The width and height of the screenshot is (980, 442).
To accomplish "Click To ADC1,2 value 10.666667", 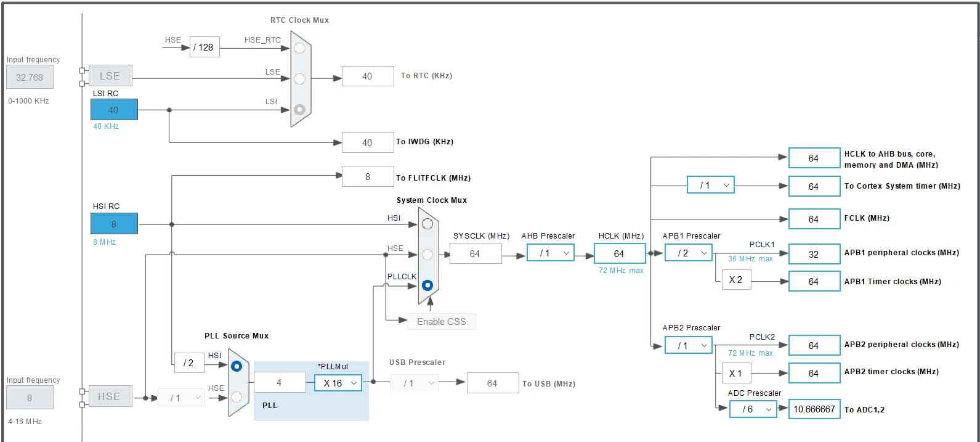I will (814, 409).
